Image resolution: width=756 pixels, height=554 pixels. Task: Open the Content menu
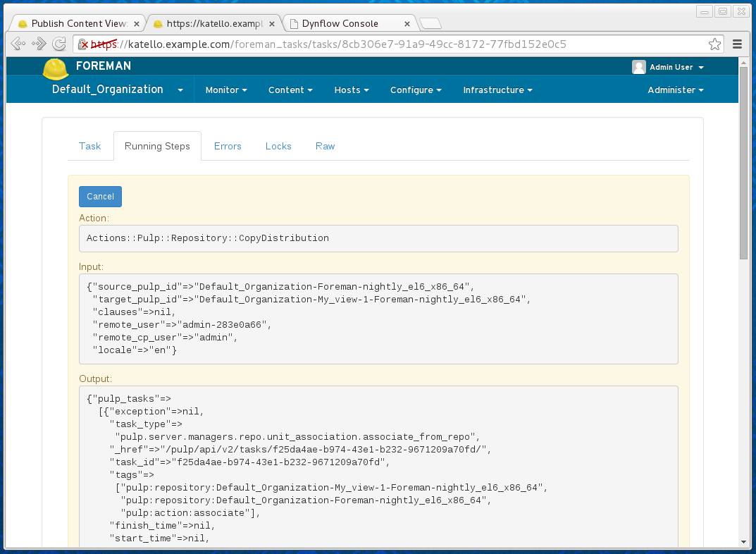(x=290, y=90)
